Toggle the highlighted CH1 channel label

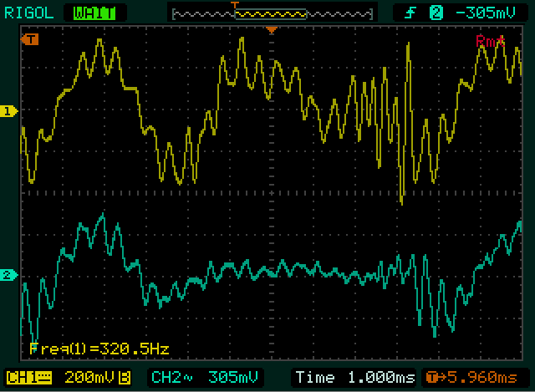click(25, 377)
